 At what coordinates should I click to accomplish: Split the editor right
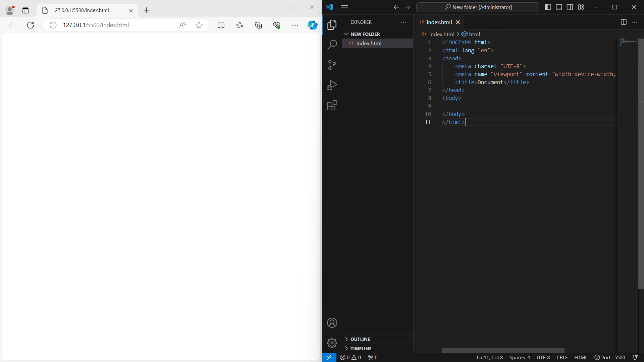coord(624,22)
